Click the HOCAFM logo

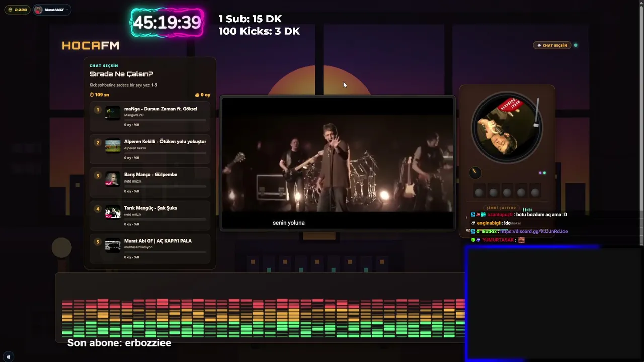tap(91, 46)
